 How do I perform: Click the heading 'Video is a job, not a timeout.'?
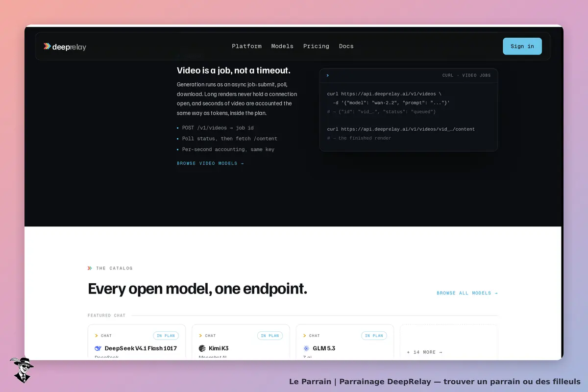234,71
